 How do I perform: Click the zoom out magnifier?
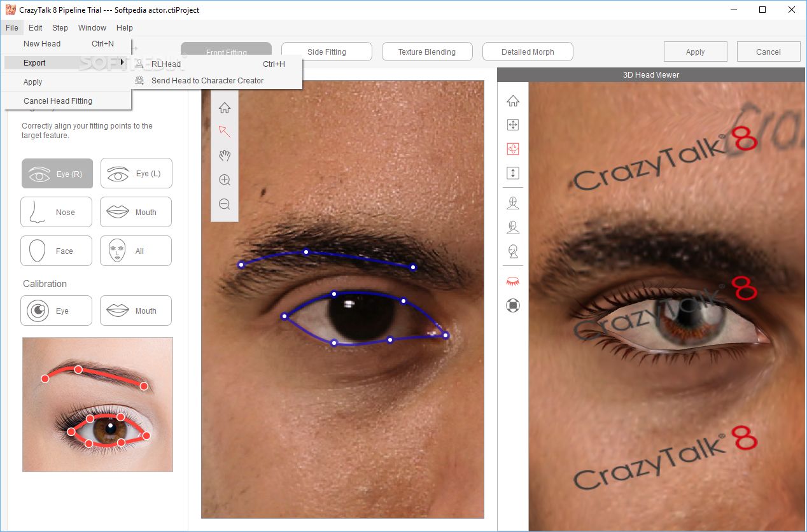click(225, 204)
